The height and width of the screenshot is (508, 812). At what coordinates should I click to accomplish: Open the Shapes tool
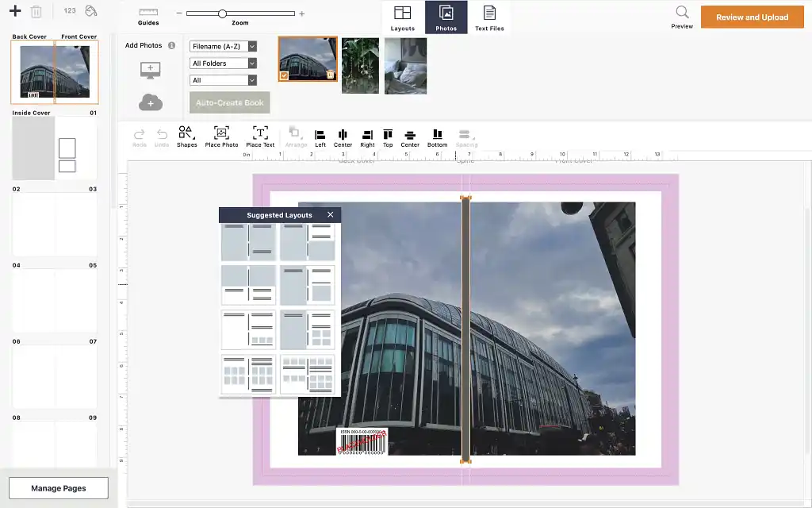coord(186,136)
